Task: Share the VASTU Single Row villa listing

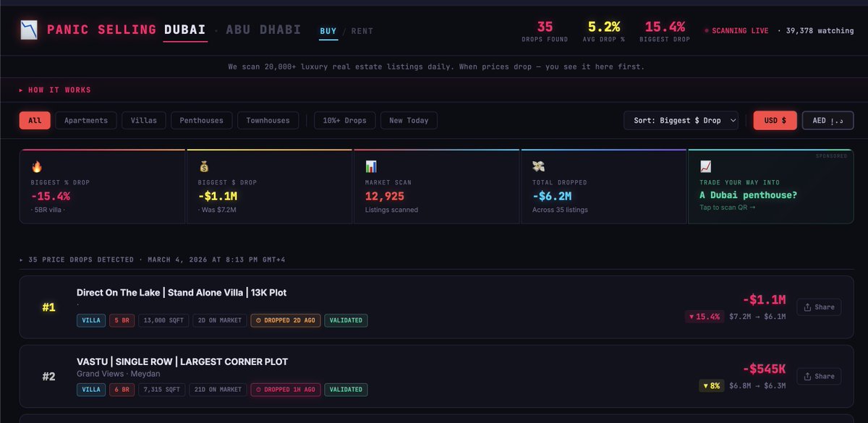Action: [819, 377]
